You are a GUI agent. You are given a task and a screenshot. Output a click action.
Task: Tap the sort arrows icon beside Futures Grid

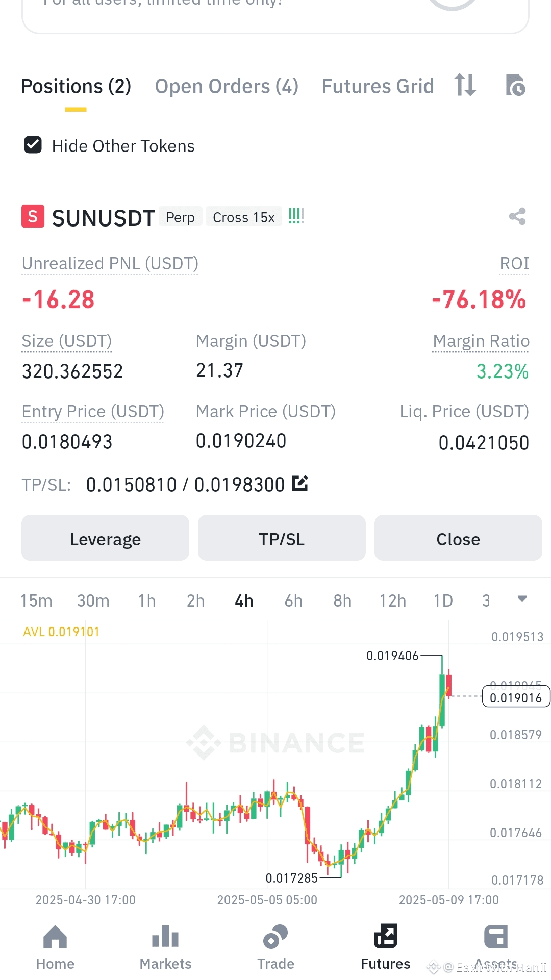(x=465, y=85)
